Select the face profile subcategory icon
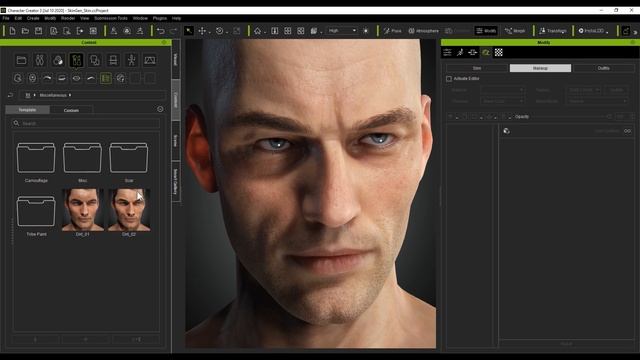 coord(18,78)
